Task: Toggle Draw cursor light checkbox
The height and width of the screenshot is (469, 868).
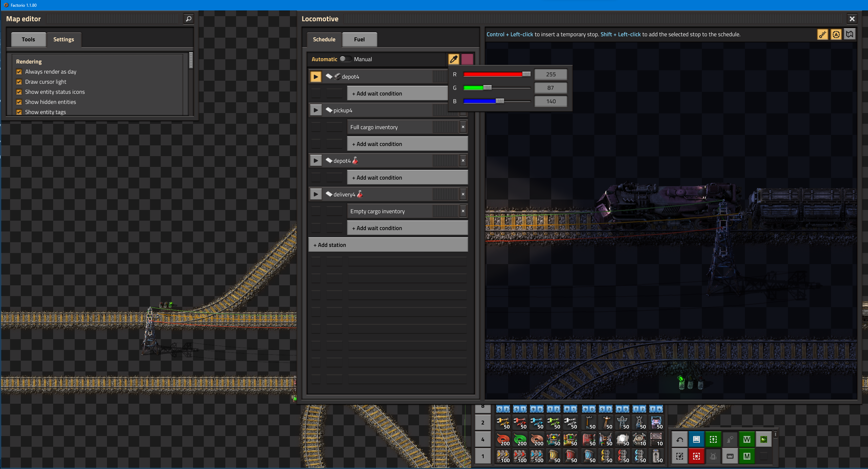Action: click(x=19, y=82)
